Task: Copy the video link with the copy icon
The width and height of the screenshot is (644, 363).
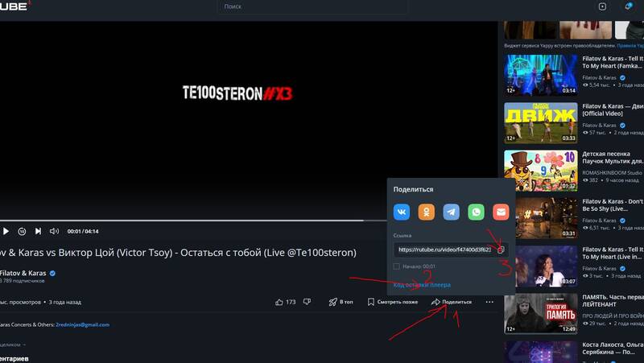Action: coord(501,250)
